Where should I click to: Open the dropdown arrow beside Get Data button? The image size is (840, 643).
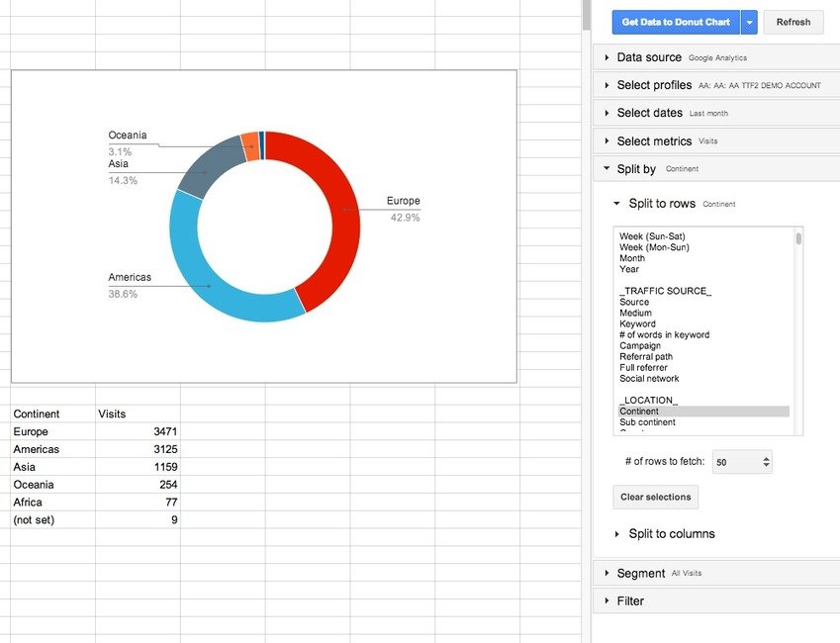tap(749, 22)
